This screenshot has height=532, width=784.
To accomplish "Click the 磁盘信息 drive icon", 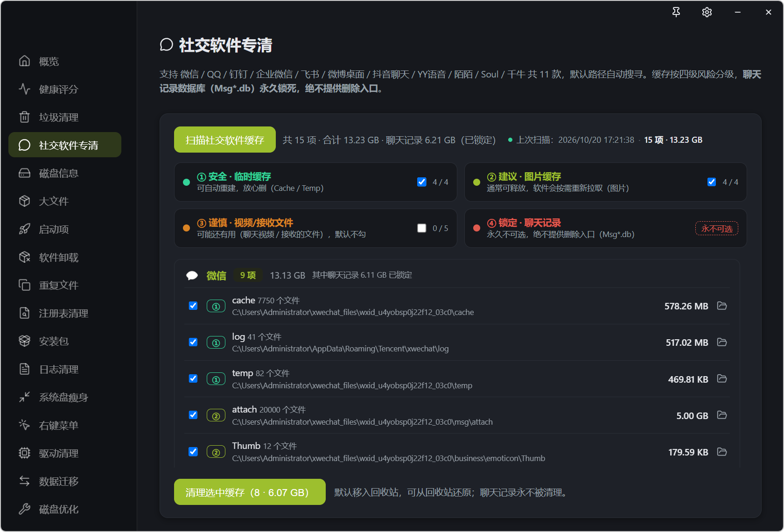I will click(24, 173).
